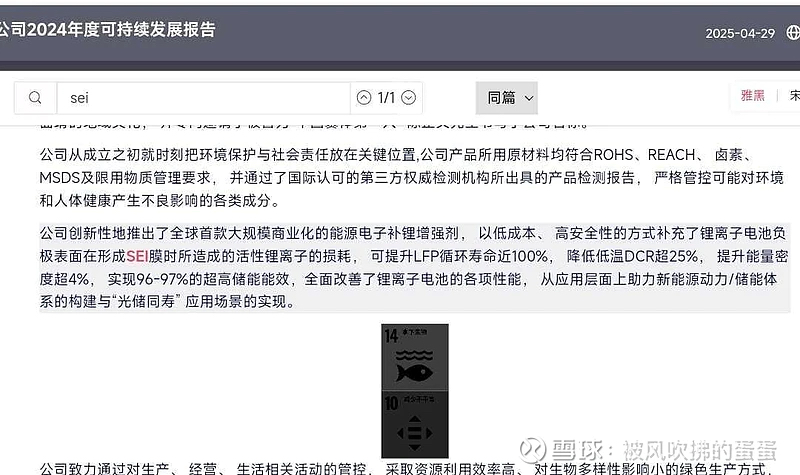Click the 被风吹拂的蛋蛋 author watermark
Image resolution: width=800 pixels, height=475 pixels.
[699, 451]
